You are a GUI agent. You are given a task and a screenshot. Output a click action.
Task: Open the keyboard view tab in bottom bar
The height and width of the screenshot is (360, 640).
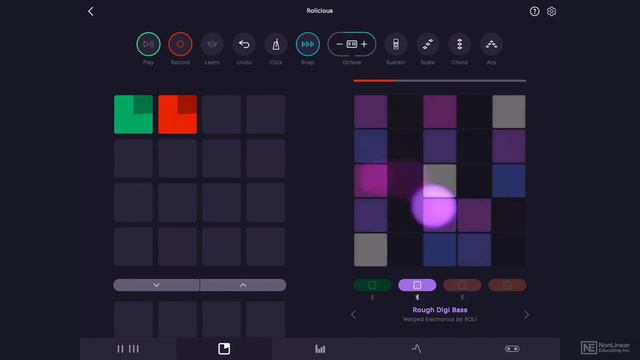128,349
